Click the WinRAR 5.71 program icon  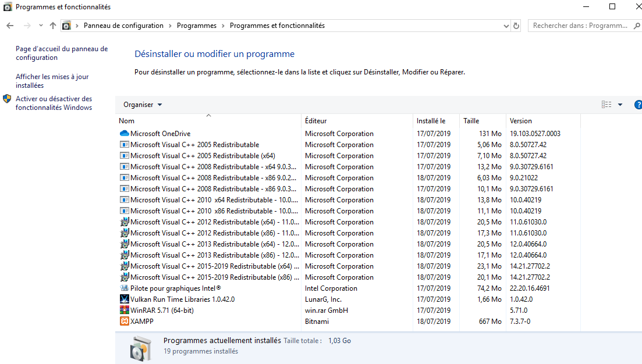click(125, 310)
